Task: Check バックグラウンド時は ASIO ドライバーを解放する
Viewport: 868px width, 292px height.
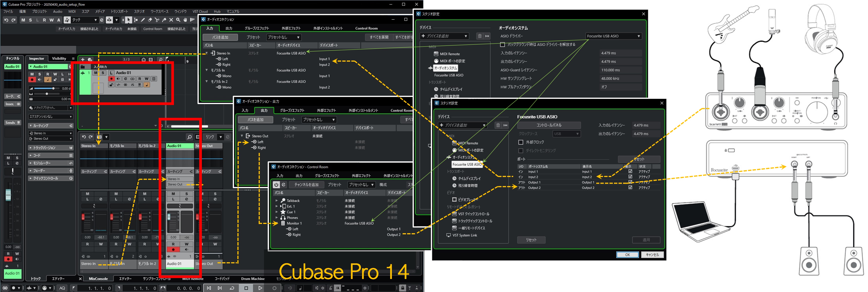Action: 502,44
